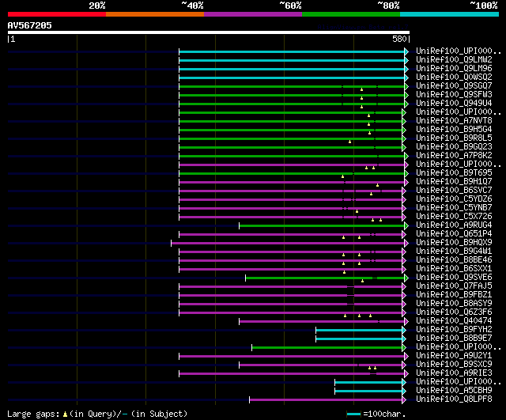
Task: Open the UniRef100_B9HQX9 entry
Action: [x=454, y=243]
